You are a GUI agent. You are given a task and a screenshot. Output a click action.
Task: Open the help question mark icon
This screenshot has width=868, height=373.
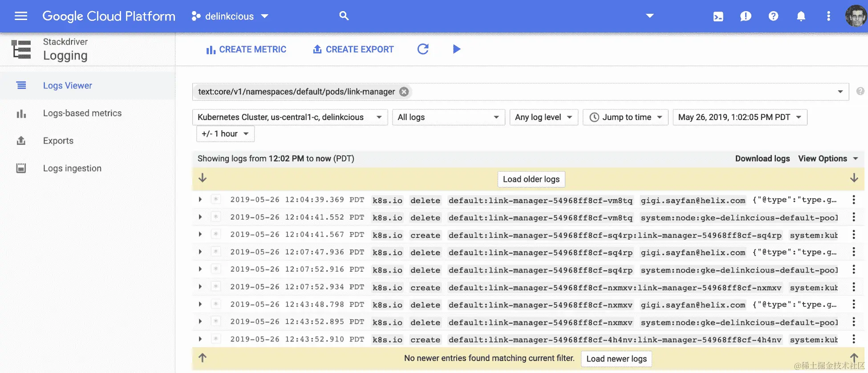point(773,16)
